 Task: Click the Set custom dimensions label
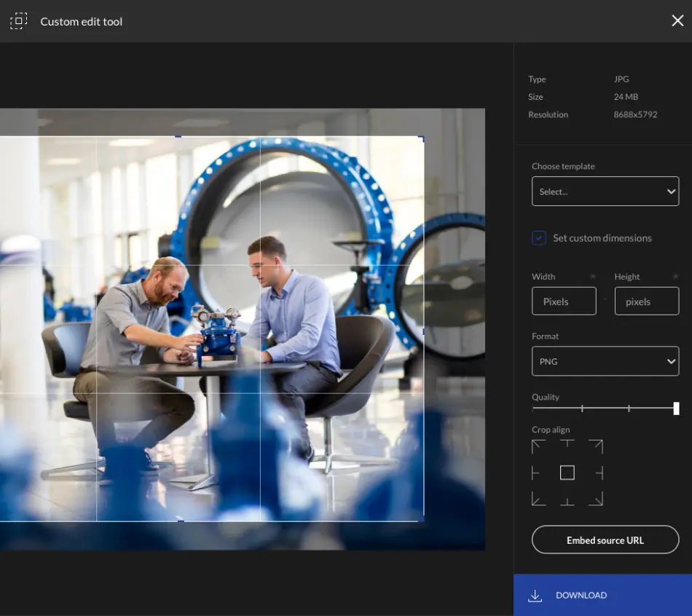tap(602, 238)
